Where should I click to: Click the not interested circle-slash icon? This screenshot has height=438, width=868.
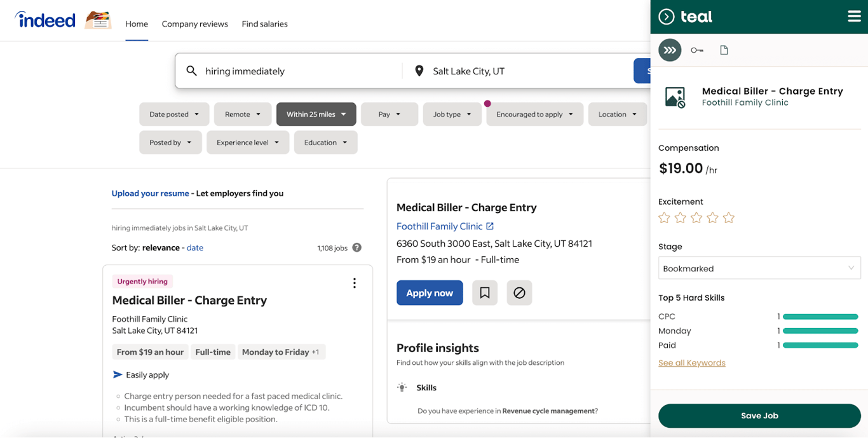click(x=519, y=293)
